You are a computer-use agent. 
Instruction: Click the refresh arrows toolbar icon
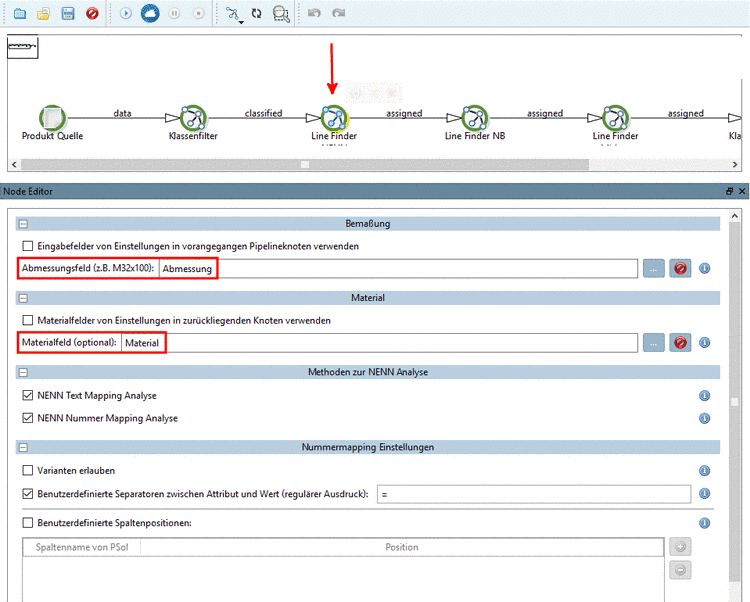pos(257,14)
